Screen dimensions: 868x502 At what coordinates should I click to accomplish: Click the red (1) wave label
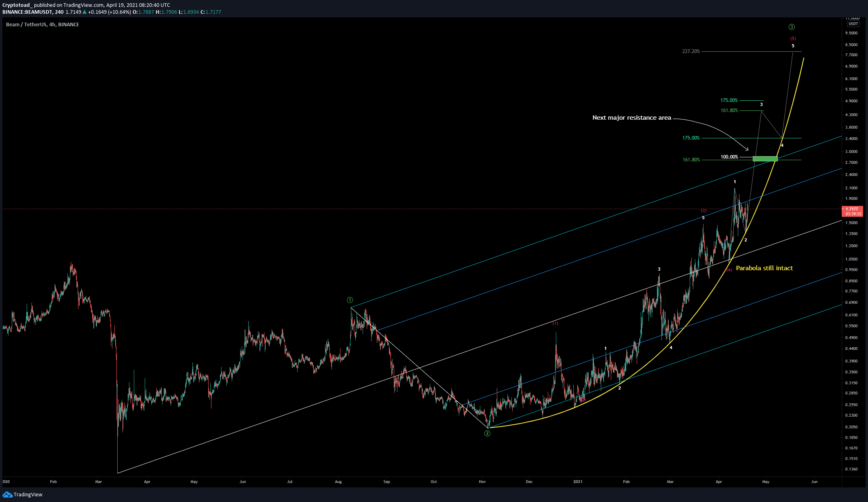point(555,323)
